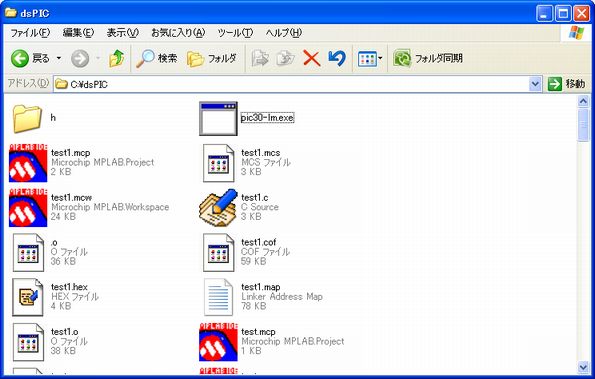This screenshot has width=595, height=379.
Task: Select the test1.mcw MPLAB workspace icon
Action: tap(28, 208)
